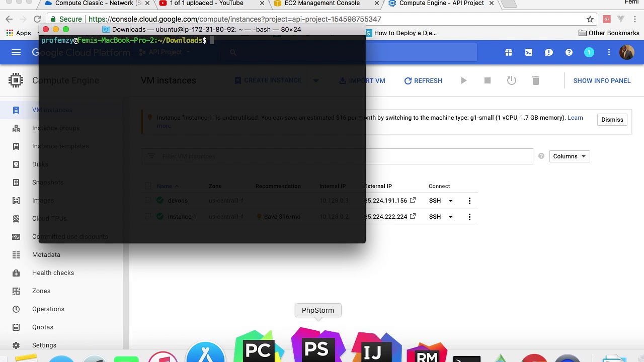
Task: Click the filter help question mark icon
Action: (541, 156)
